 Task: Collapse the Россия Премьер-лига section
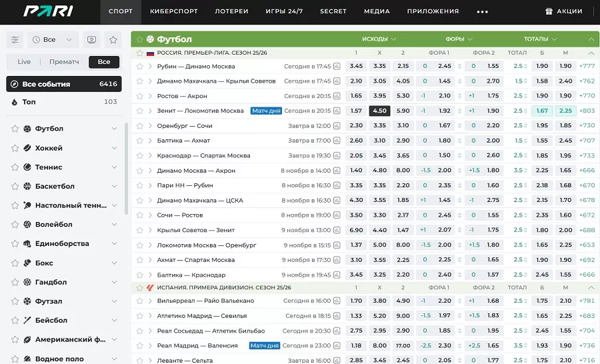click(x=591, y=53)
